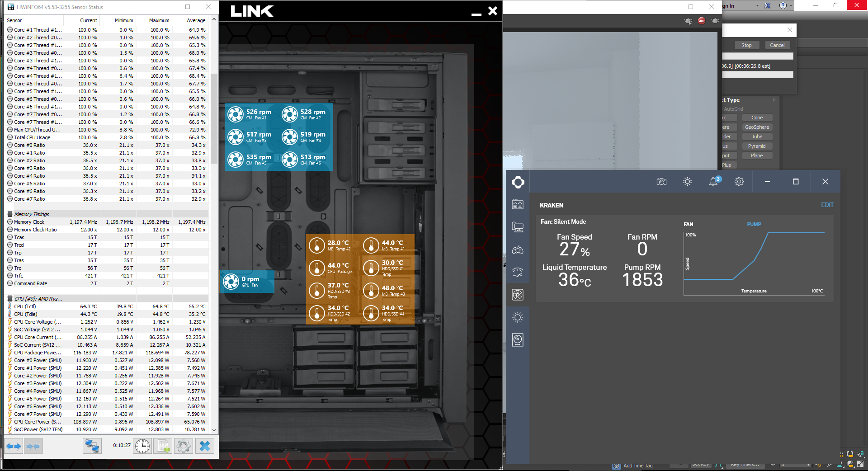Select CM Fan #3 517 rpm tile

pyautogui.click(x=252, y=137)
